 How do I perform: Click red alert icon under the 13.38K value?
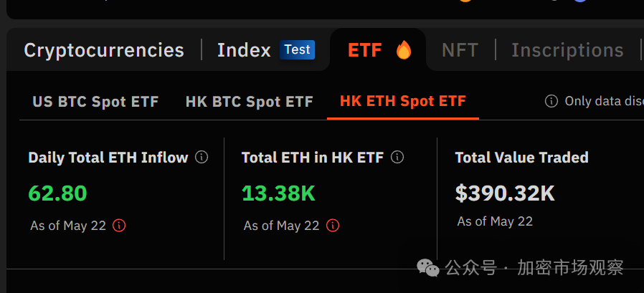coord(333,226)
